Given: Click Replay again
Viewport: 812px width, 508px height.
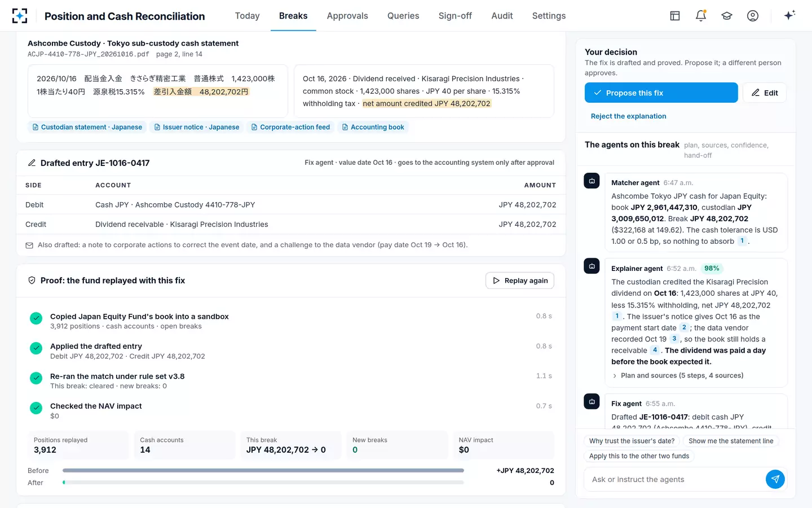Looking at the screenshot, I should tap(520, 281).
